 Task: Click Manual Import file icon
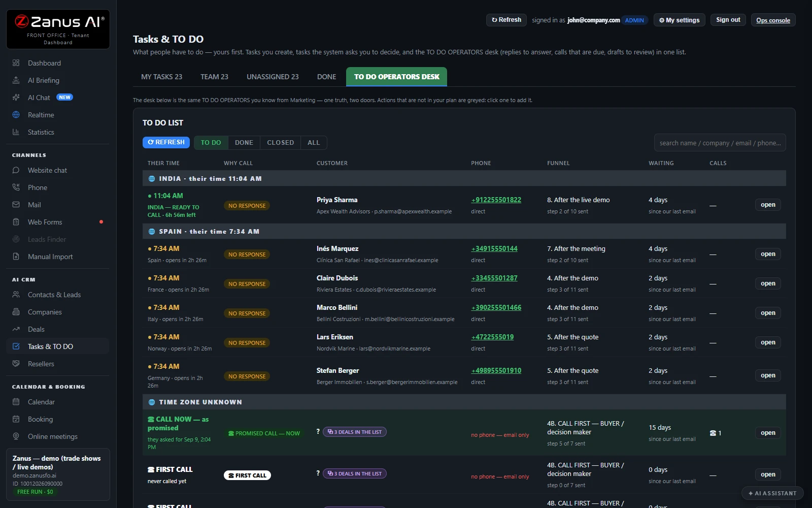pyautogui.click(x=16, y=257)
